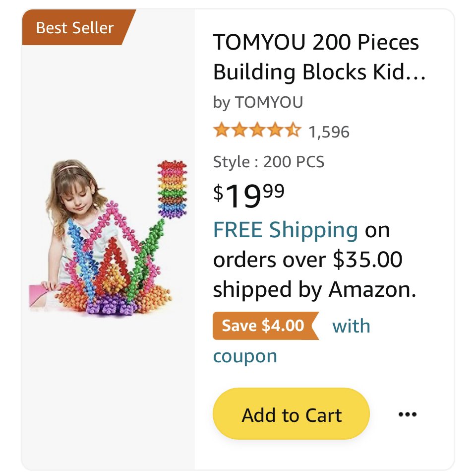This screenshot has height=472, width=476.
Task: Click the $19.99 price
Action: point(249,195)
